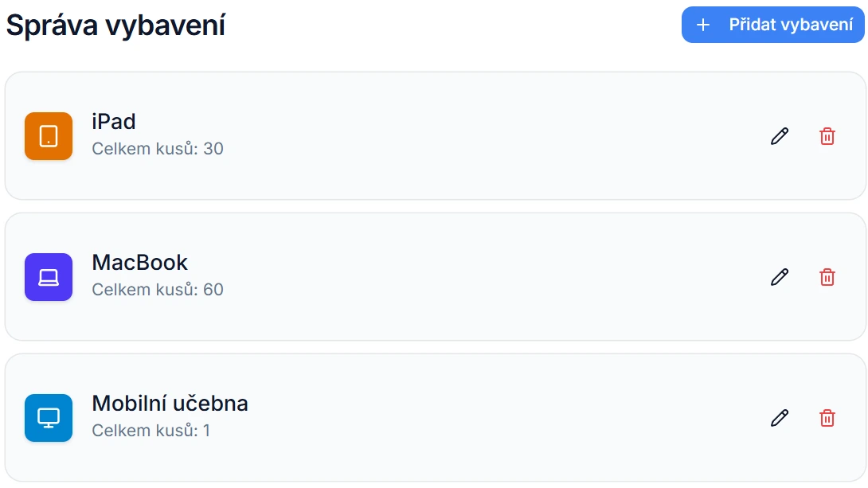Click Celkem kusů: 60 under MacBook
Viewport: 868px width, 488px height.
(x=158, y=289)
